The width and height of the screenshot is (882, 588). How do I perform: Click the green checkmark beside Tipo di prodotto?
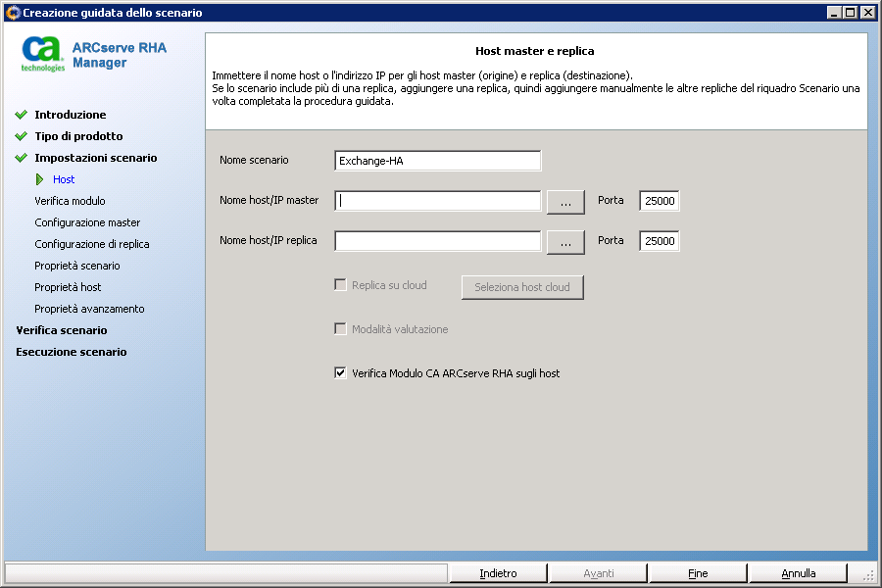click(x=22, y=136)
